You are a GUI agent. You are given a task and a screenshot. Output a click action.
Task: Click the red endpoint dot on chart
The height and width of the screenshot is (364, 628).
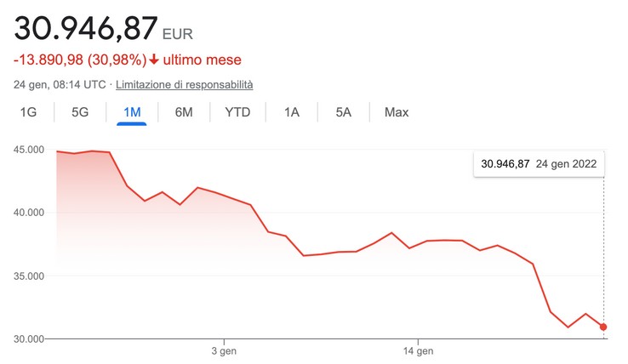coord(603,327)
